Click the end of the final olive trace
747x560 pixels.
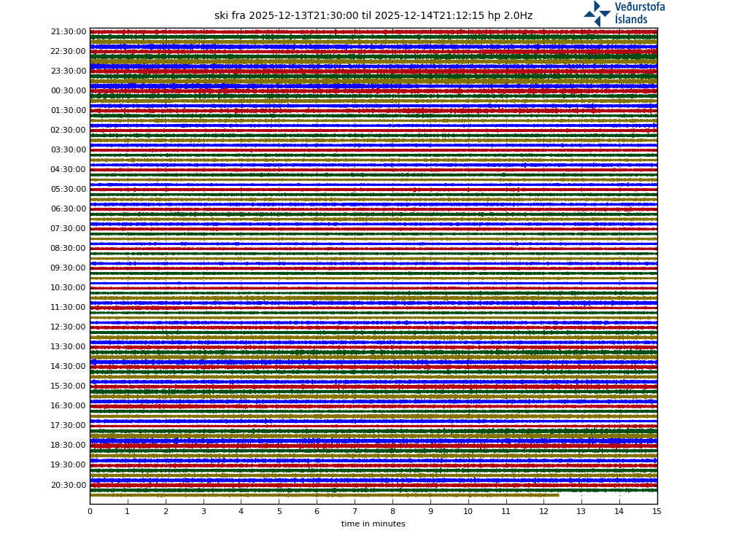[x=558, y=495]
